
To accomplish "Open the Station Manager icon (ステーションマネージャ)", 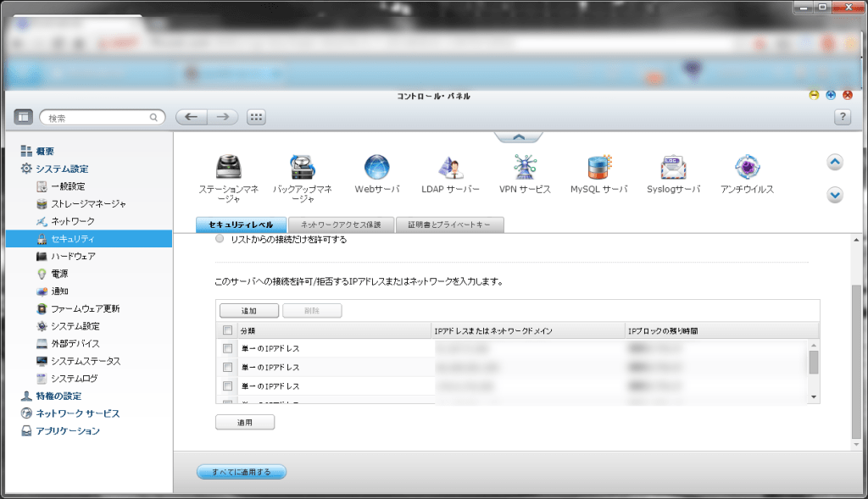I will (x=229, y=166).
